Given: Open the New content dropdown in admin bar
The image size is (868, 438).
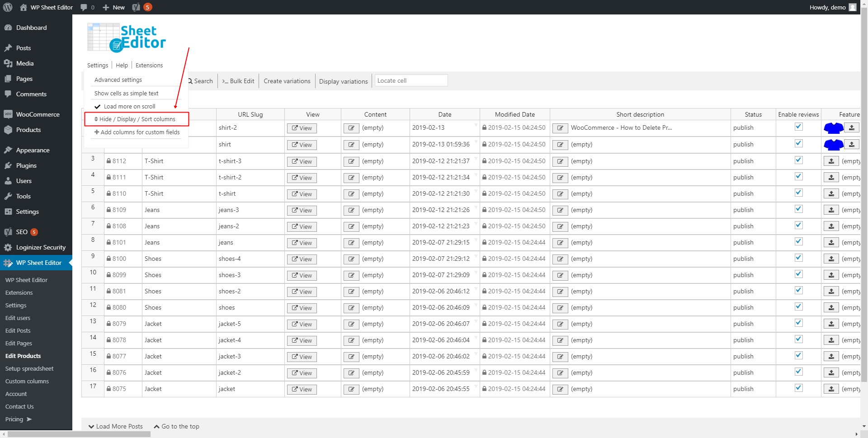Looking at the screenshot, I should click(113, 7).
